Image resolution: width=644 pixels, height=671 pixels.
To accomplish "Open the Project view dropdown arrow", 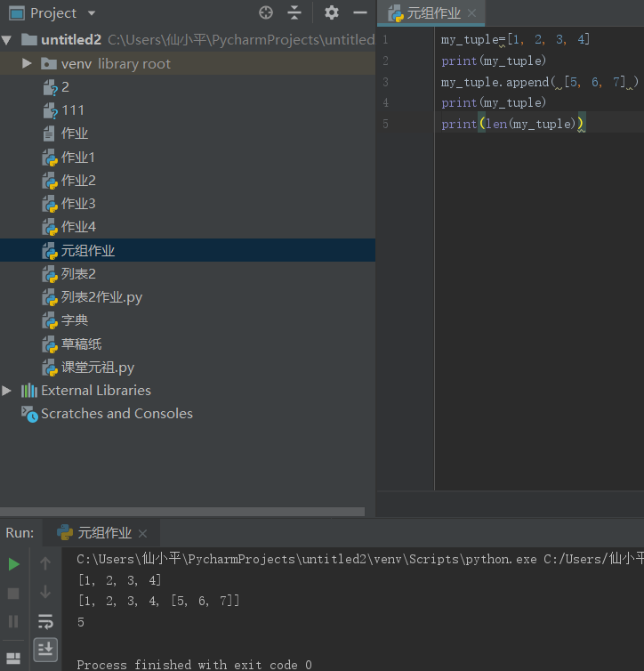I will [92, 13].
